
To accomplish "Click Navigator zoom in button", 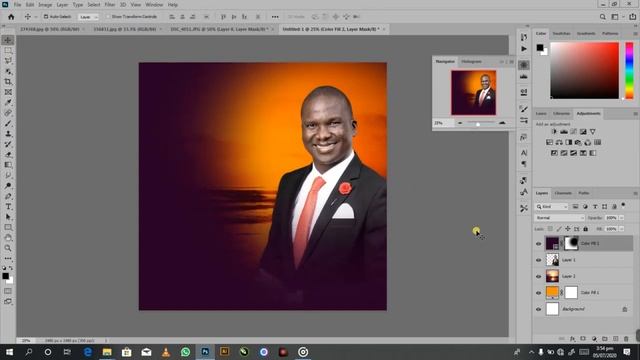I will click(x=502, y=123).
